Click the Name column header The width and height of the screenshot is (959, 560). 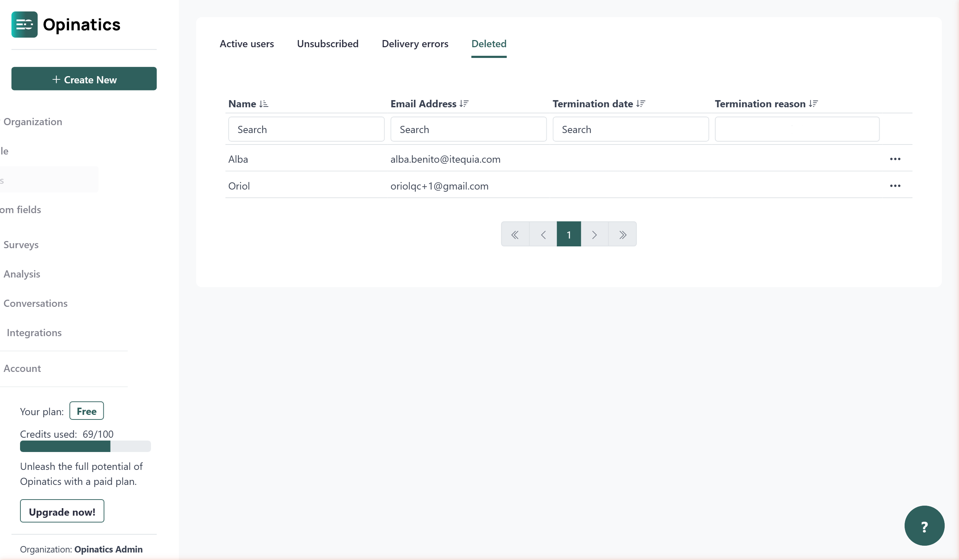(242, 104)
